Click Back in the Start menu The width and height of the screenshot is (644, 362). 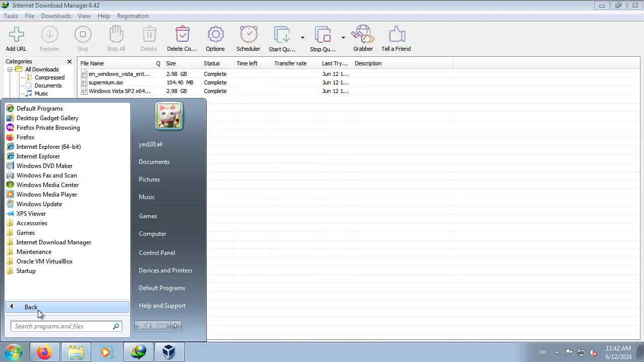click(67, 307)
